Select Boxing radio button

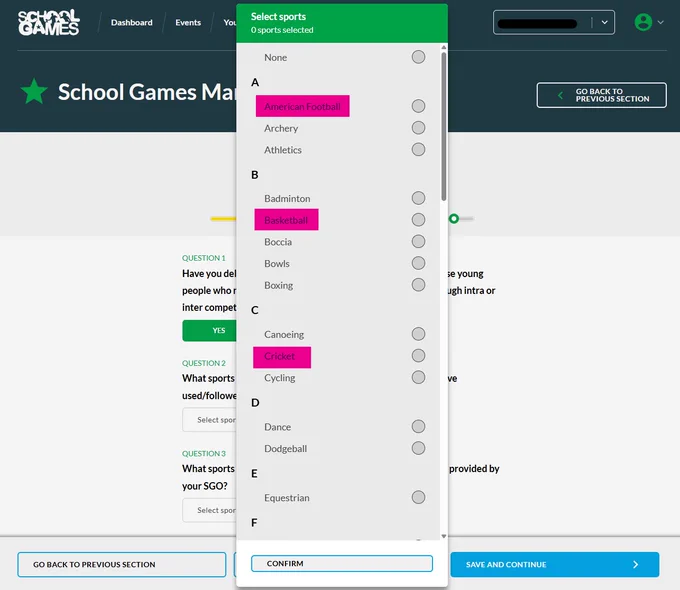tap(418, 285)
